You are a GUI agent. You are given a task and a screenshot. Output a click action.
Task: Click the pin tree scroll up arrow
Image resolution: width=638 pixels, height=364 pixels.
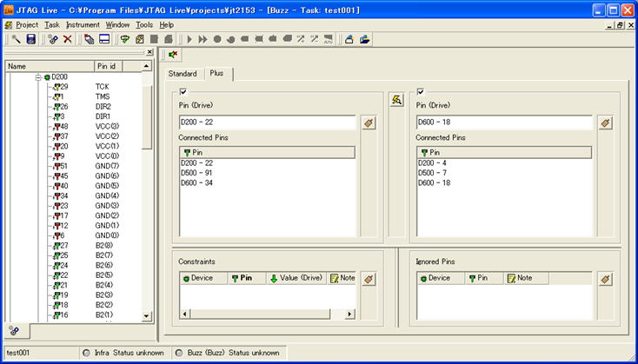point(147,66)
